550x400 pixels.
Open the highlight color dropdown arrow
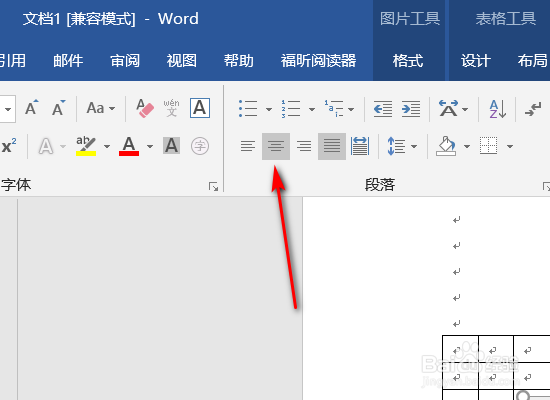click(x=107, y=146)
